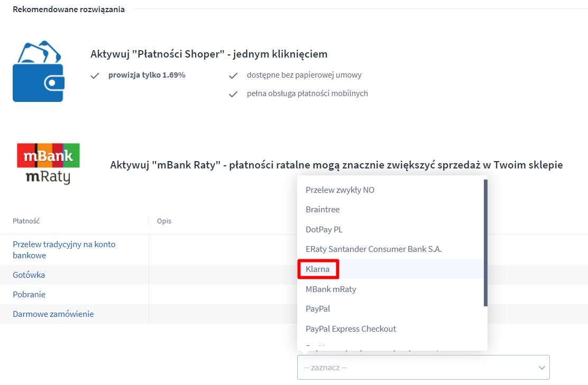
Task: Open the Gotówka payment link
Action: 29,275
